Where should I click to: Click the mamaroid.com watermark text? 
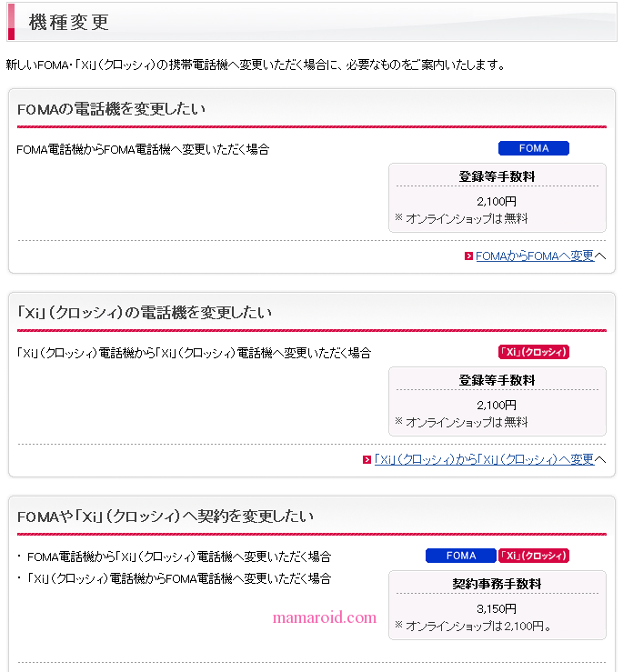click(x=325, y=617)
